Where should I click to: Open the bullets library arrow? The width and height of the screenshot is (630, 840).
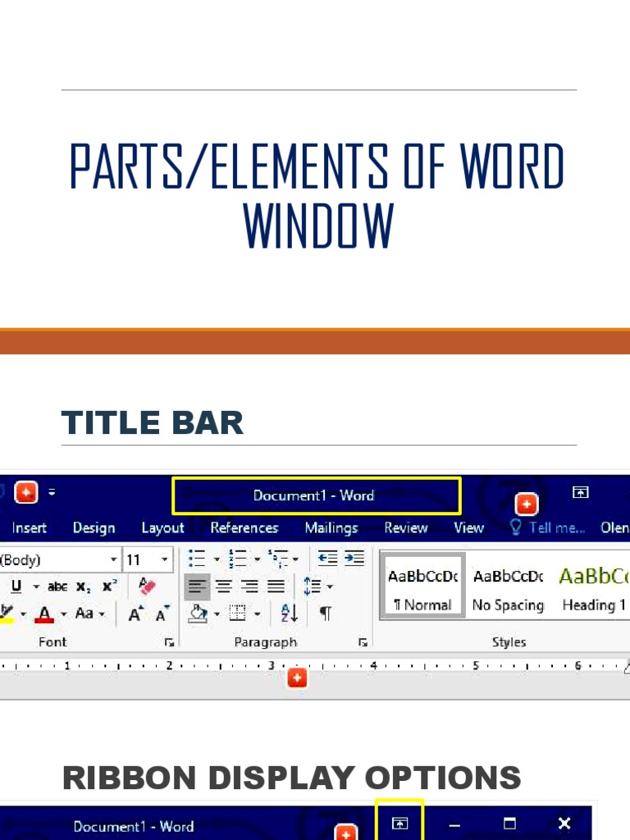[217, 559]
